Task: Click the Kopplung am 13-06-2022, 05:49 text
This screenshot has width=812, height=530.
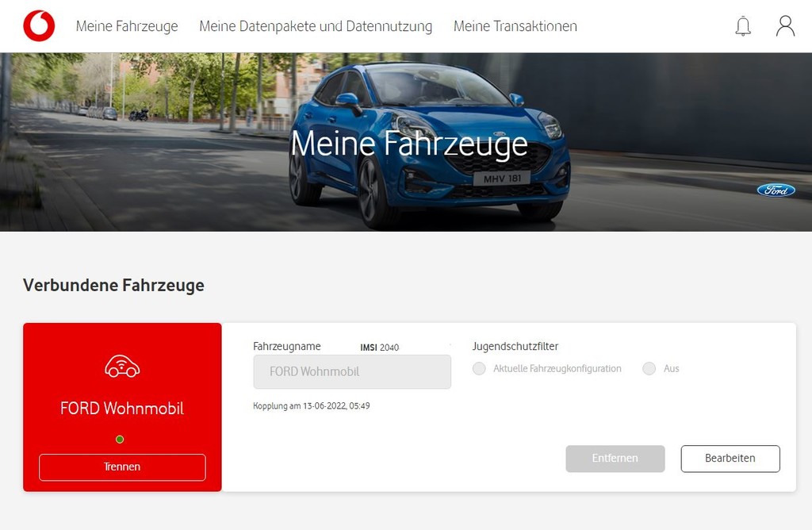Action: [311, 405]
